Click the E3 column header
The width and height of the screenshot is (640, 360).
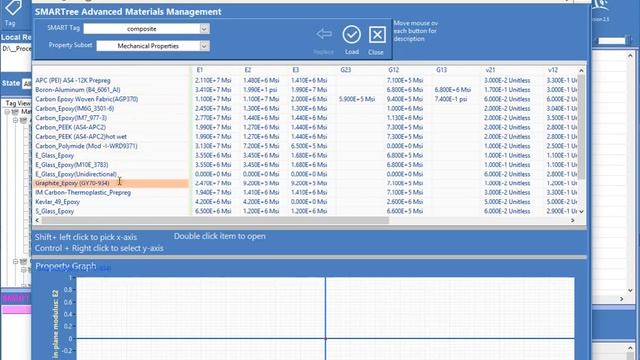click(296, 70)
